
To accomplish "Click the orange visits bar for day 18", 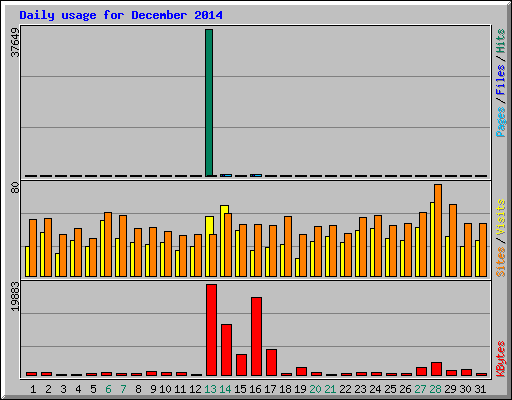I will (288, 246).
